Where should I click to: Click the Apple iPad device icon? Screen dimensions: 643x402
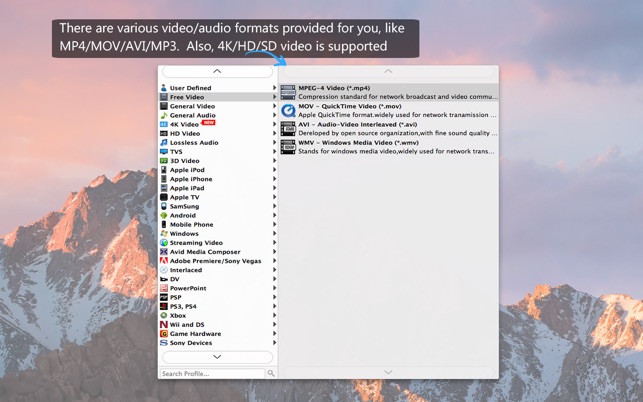click(x=164, y=188)
